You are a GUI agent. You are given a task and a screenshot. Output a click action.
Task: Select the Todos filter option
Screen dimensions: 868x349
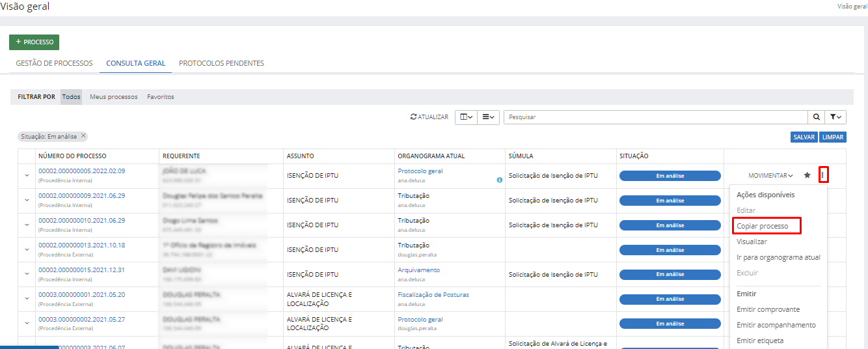tap(71, 97)
